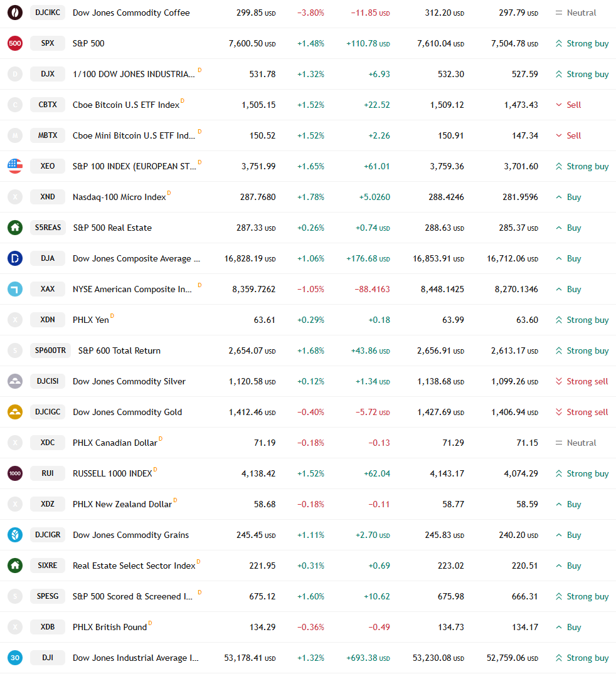Open the DJCIGR ticker badge

48,535
